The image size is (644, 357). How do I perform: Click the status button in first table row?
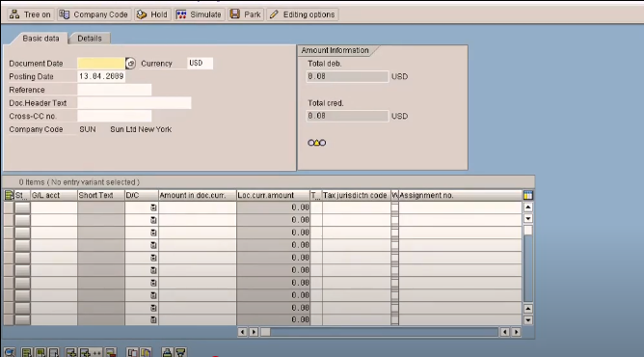(x=22, y=207)
